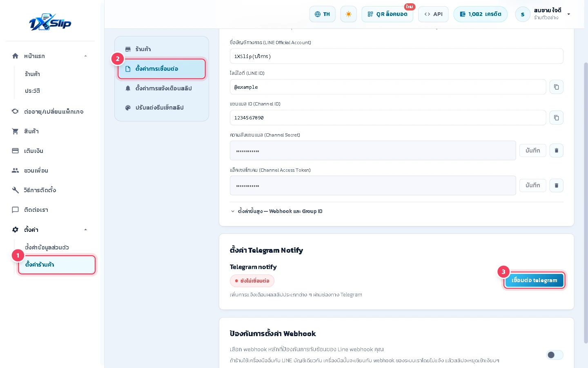The width and height of the screenshot is (588, 368).
Task: Click the Channel Secret password field
Action: click(373, 150)
